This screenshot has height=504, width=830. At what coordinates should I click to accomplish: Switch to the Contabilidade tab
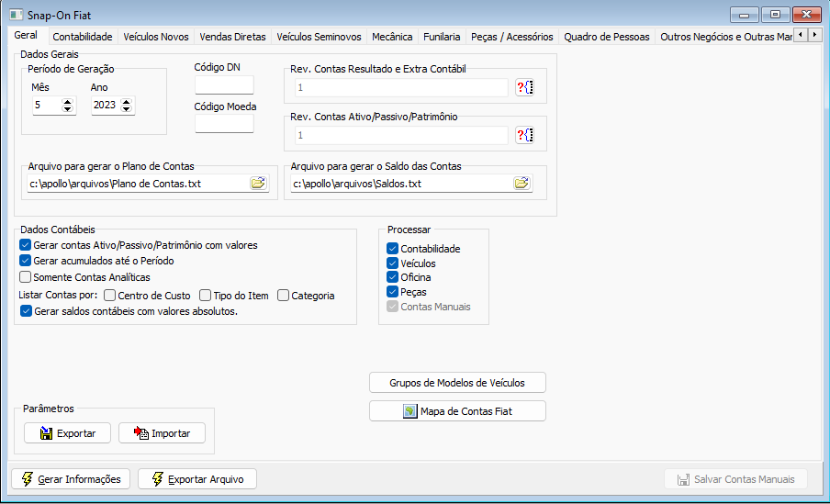83,37
